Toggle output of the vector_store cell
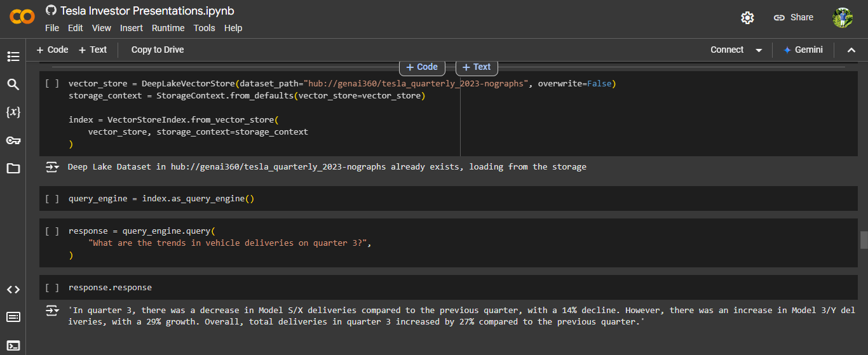This screenshot has width=868, height=355. click(53, 167)
